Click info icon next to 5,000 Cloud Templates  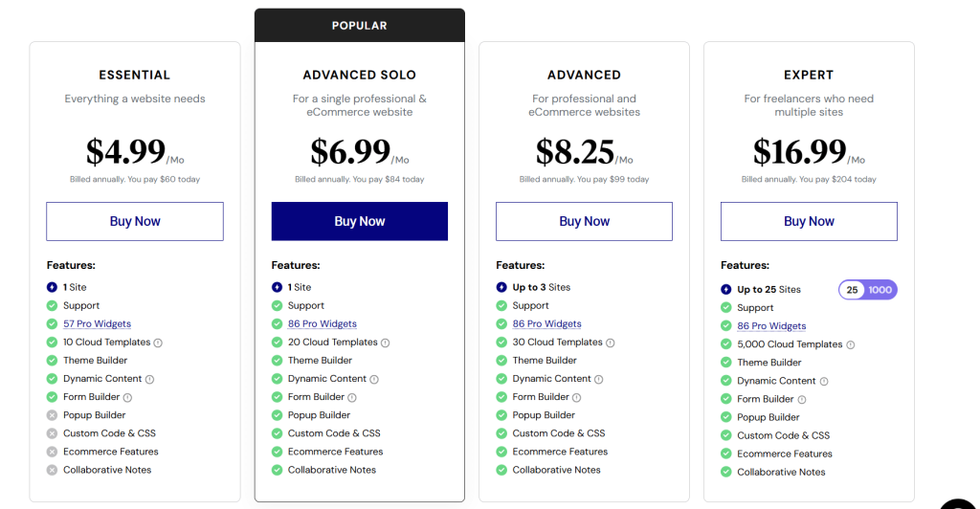pyautogui.click(x=850, y=344)
